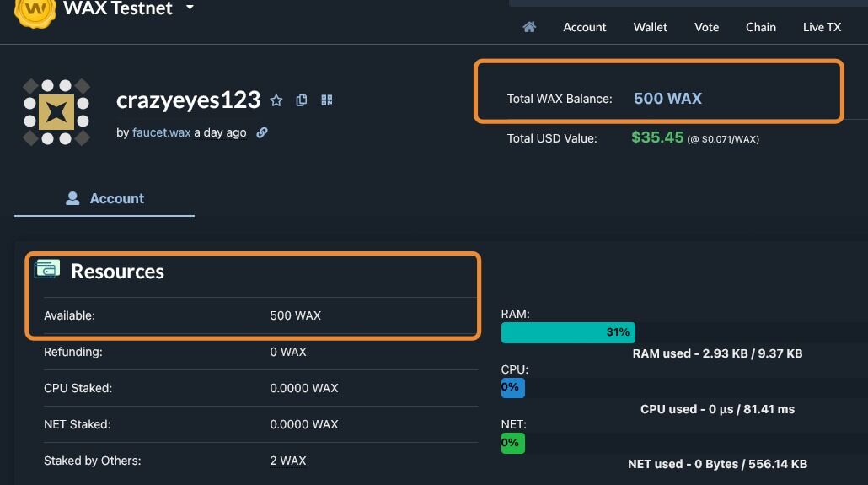
Task: Click the 'a day ago' creation timestamp
Action: click(220, 132)
